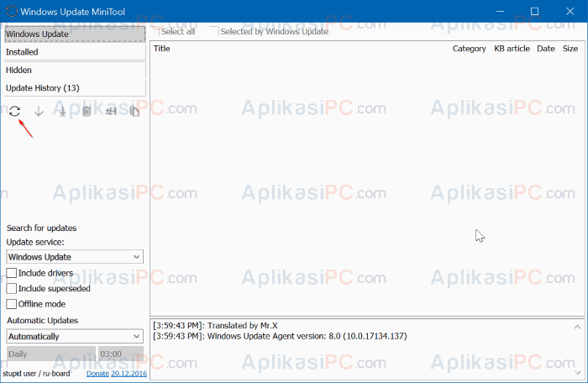Enable Include superseded checkbox
Image resolution: width=588 pixels, height=383 pixels.
(12, 288)
